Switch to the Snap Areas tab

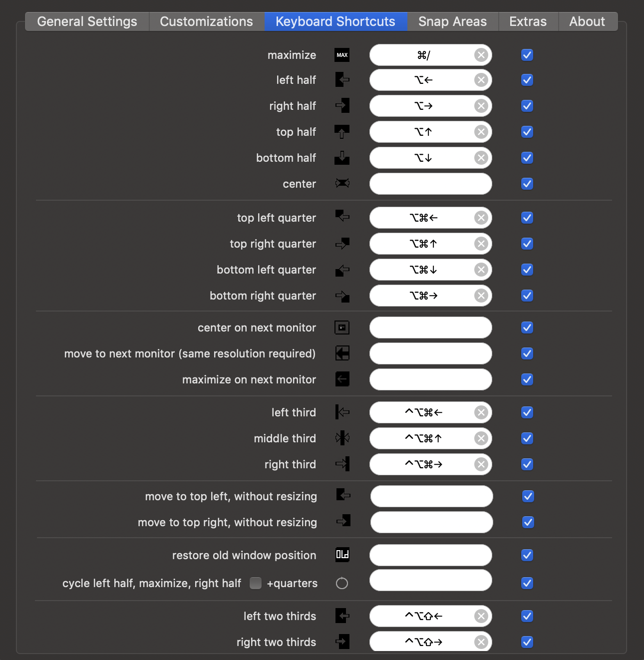click(x=452, y=21)
